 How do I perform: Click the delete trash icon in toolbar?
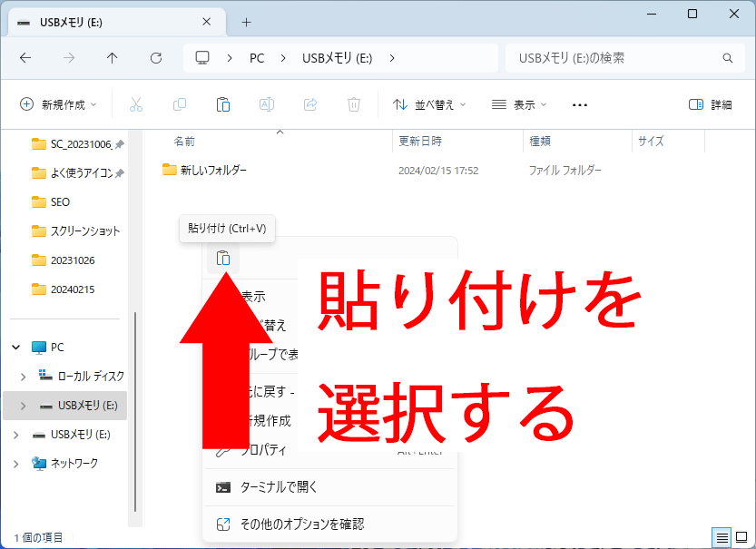pos(354,104)
